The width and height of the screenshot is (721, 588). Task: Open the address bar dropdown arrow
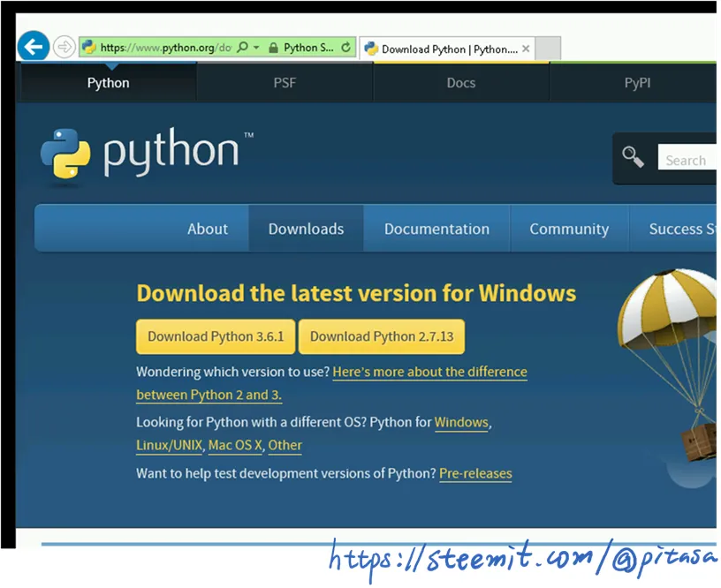(256, 48)
